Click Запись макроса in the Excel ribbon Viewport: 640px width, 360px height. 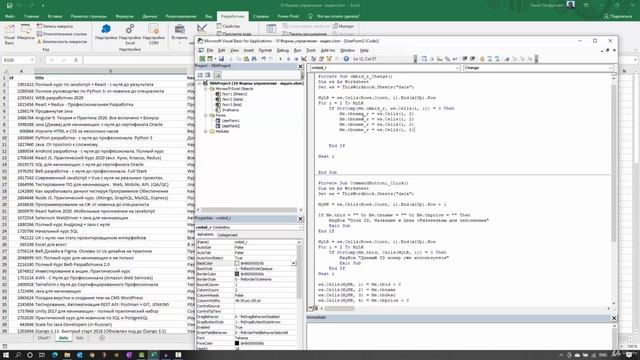(55, 26)
